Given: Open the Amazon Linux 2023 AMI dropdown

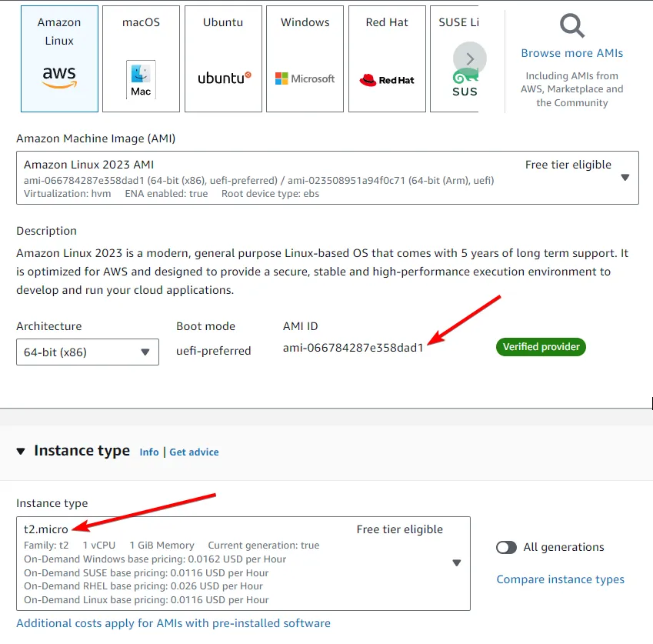Looking at the screenshot, I should pyautogui.click(x=625, y=178).
